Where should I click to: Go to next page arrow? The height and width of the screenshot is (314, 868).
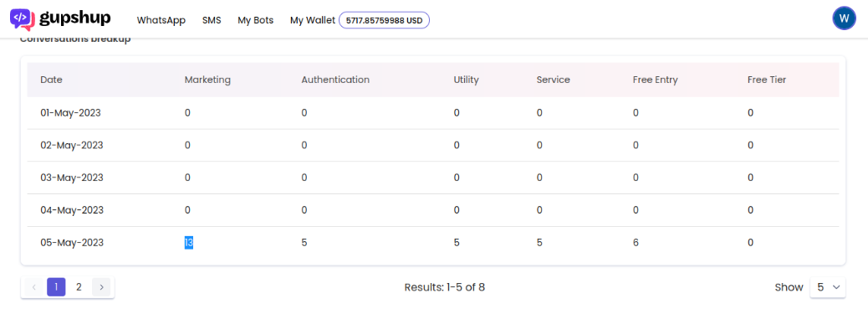tap(101, 287)
